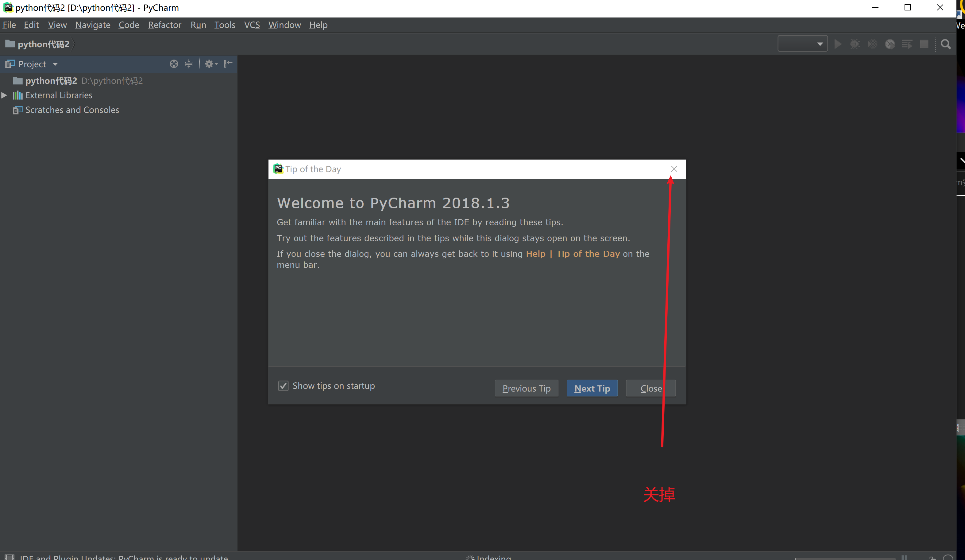Click the PyCharm logo in main title bar

tap(8, 7)
